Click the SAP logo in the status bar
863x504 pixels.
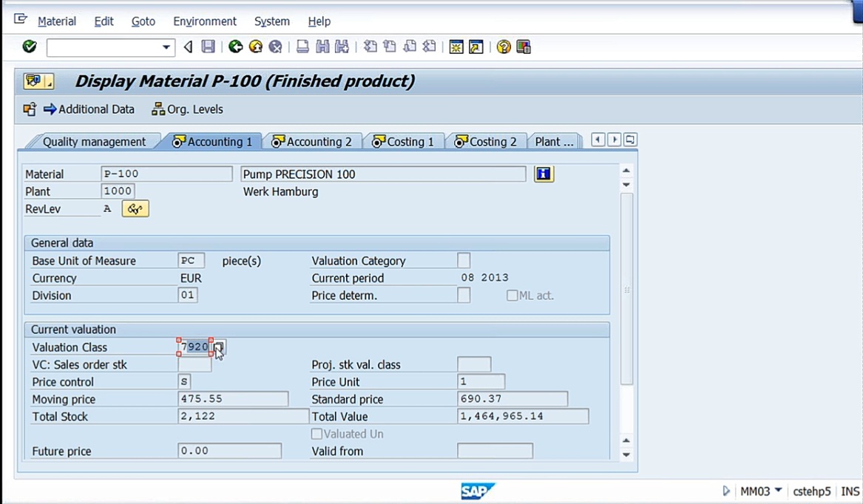coord(478,491)
